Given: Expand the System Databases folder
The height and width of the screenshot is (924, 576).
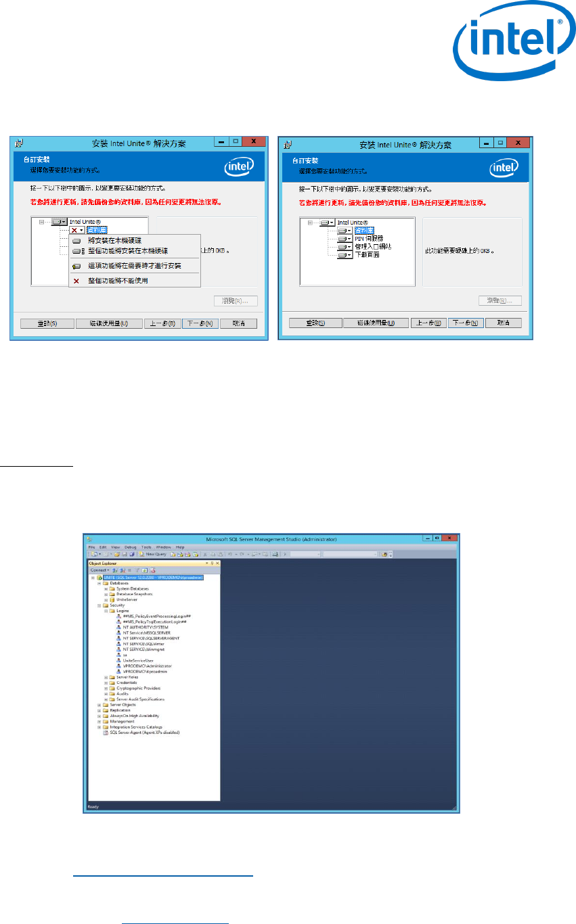Looking at the screenshot, I should 106,588.
